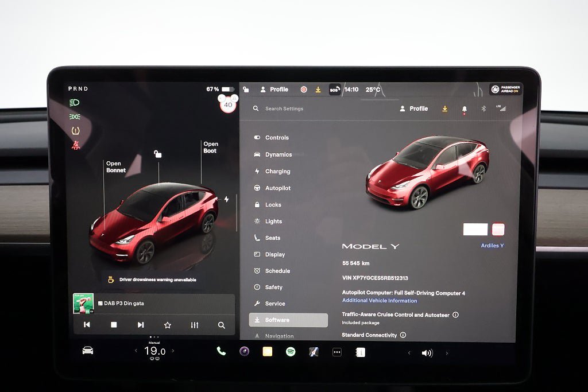Open the Seats settings menu

[268, 238]
